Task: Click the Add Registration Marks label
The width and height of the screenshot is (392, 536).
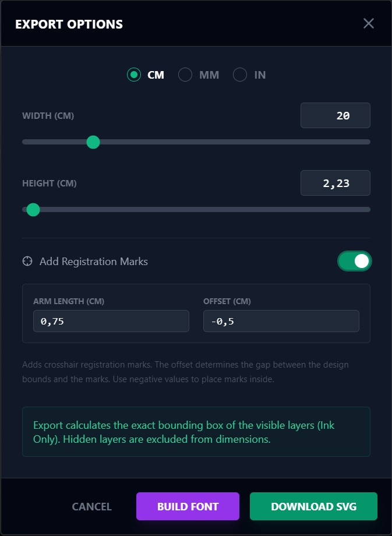Action: click(x=94, y=262)
